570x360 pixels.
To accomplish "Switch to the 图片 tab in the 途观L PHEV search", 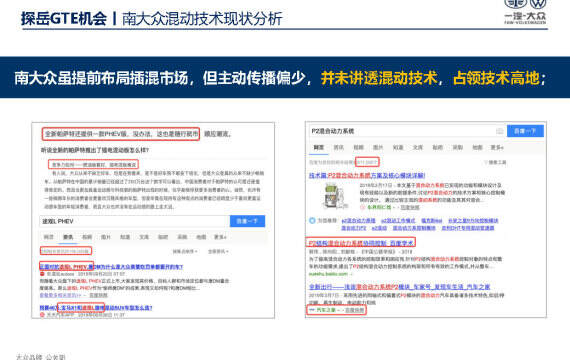I will pos(106,237).
